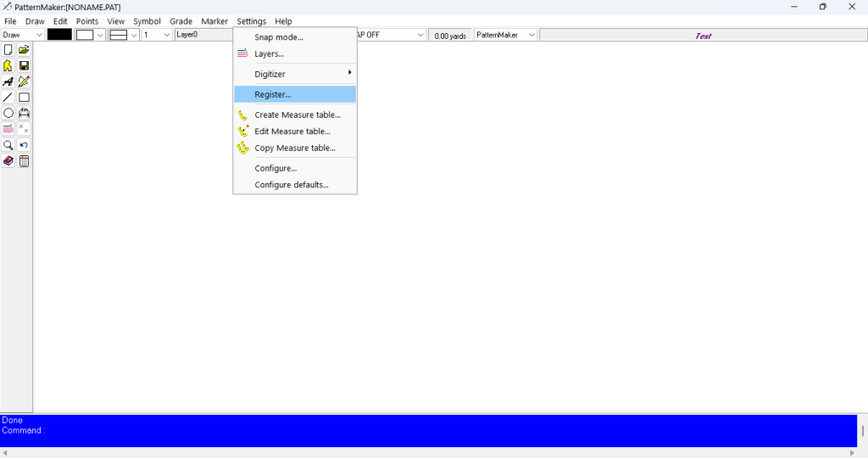868x458 pixels.
Task: Open the File menu
Action: 10,21
